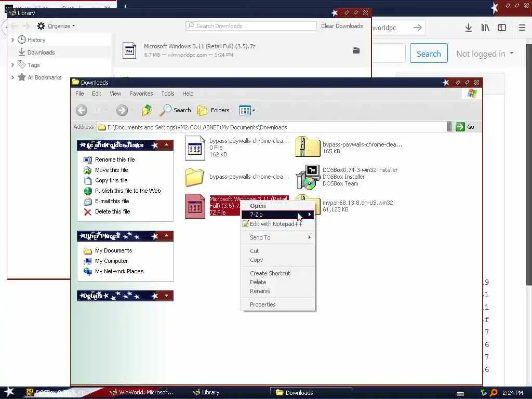Click mypal-68.13.8.en-US.win32 file name

(357, 203)
